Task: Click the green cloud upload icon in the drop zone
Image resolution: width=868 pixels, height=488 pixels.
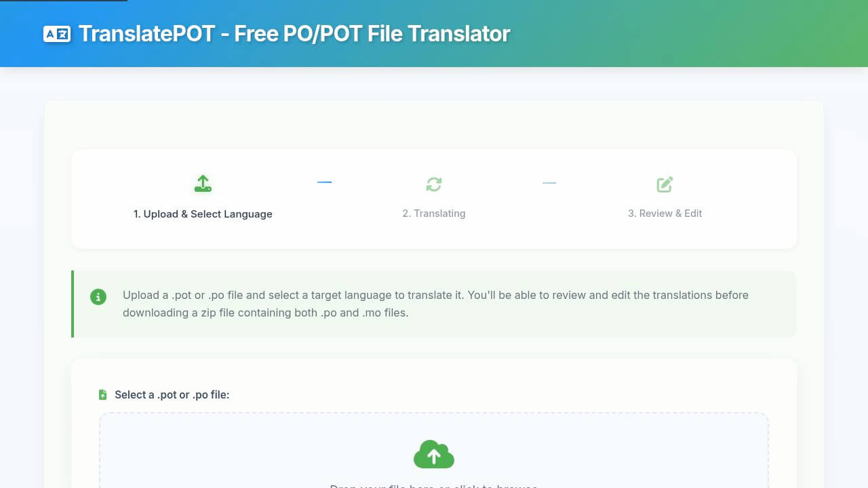Action: (x=433, y=454)
